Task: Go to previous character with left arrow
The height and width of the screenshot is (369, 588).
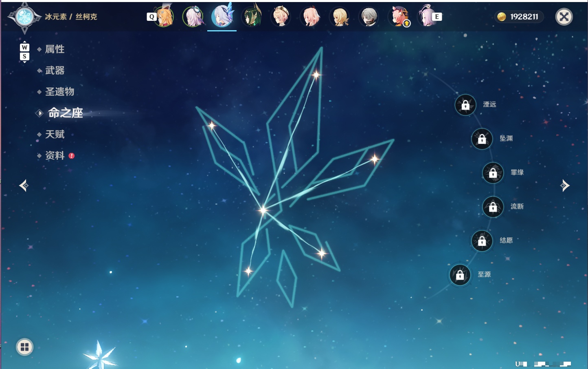Action: click(24, 186)
